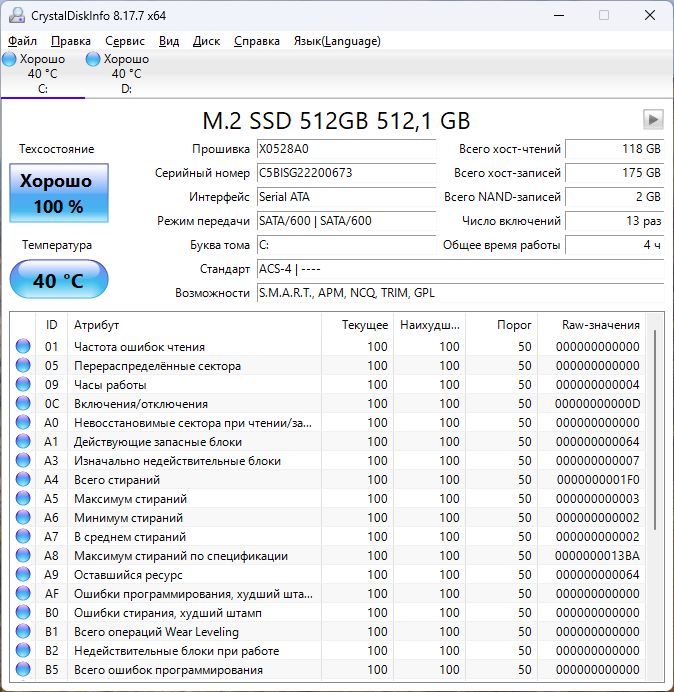674x692 pixels.
Task: Open the Файл menu
Action: pyautogui.click(x=22, y=41)
